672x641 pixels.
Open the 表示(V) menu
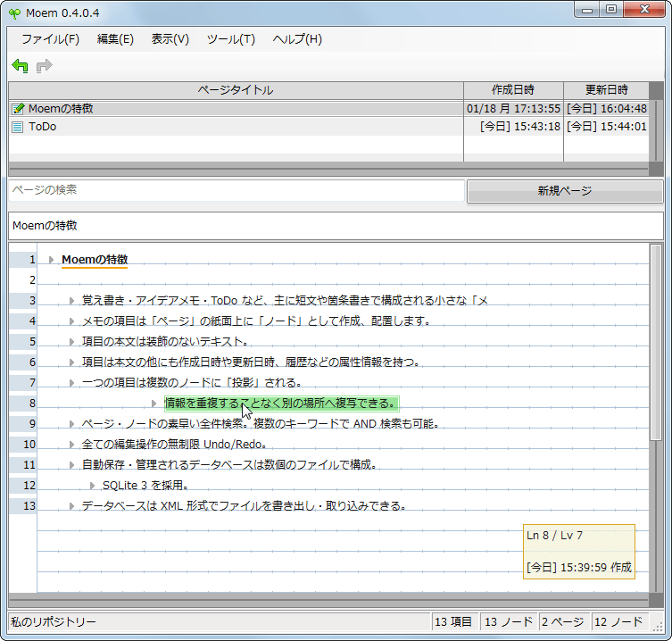(170, 39)
